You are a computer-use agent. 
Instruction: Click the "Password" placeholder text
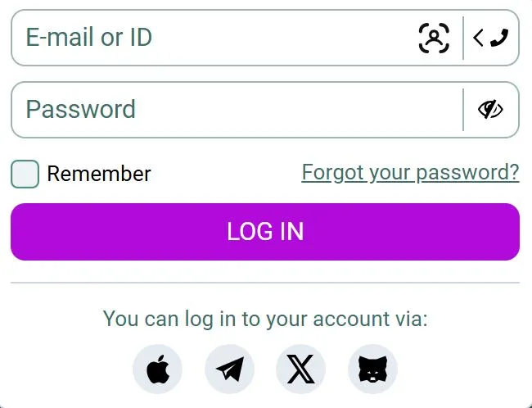pyautogui.click(x=81, y=110)
